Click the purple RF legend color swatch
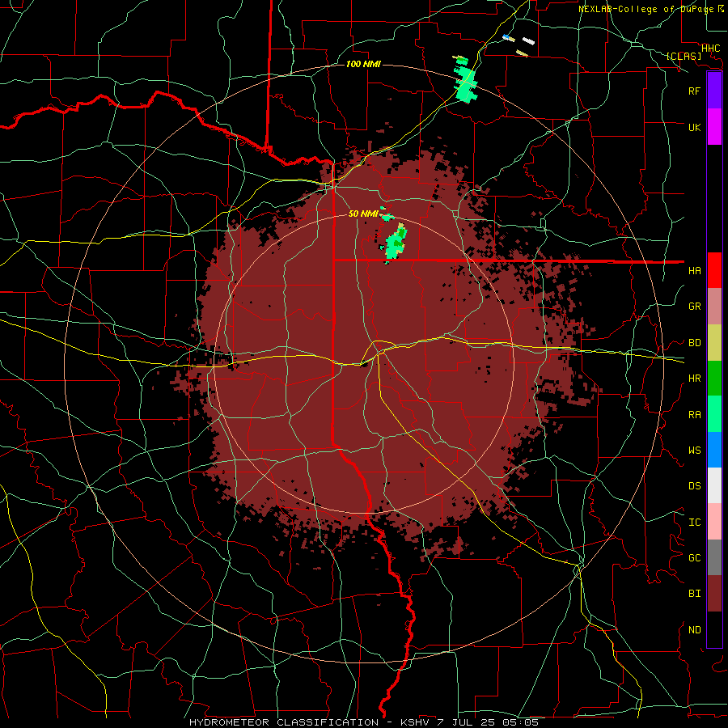The height and width of the screenshot is (728, 728). pyautogui.click(x=714, y=91)
